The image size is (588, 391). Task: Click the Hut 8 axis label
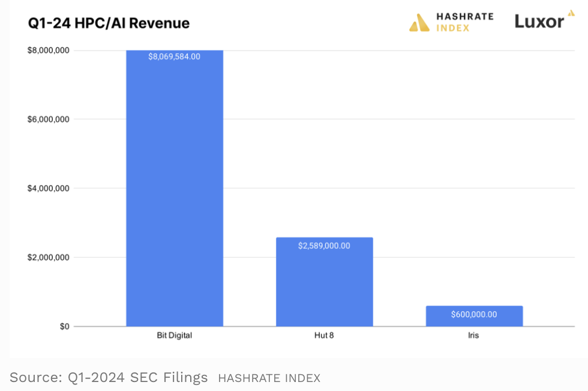324,335
